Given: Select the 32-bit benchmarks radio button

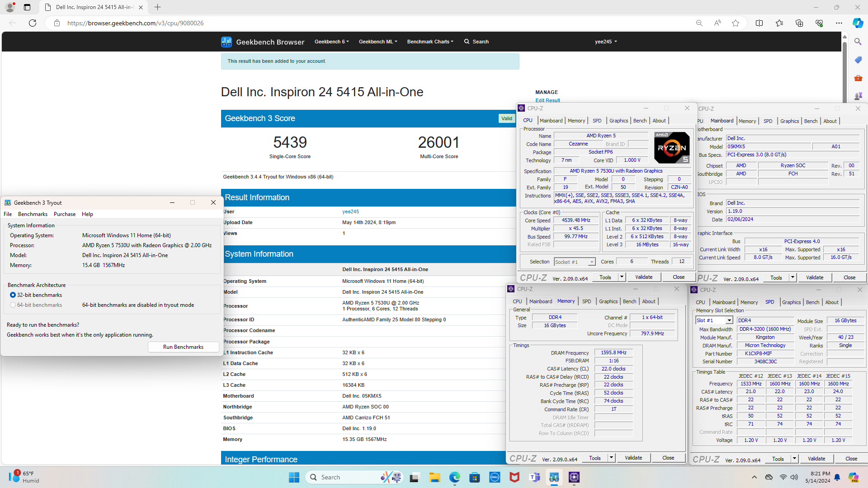Looking at the screenshot, I should tap(13, 295).
